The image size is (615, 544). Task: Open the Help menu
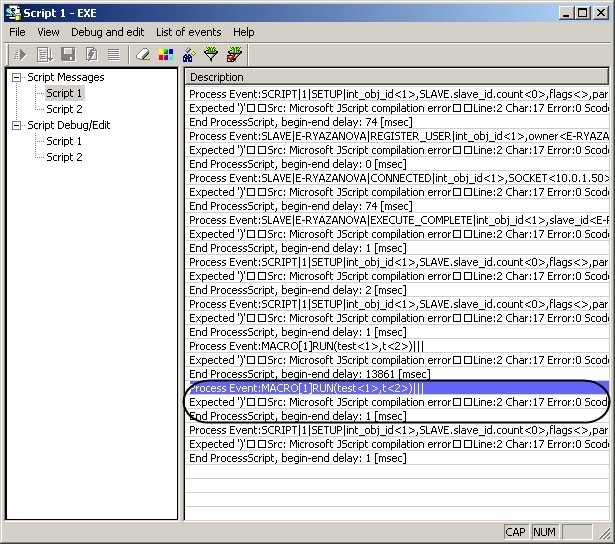[x=244, y=32]
